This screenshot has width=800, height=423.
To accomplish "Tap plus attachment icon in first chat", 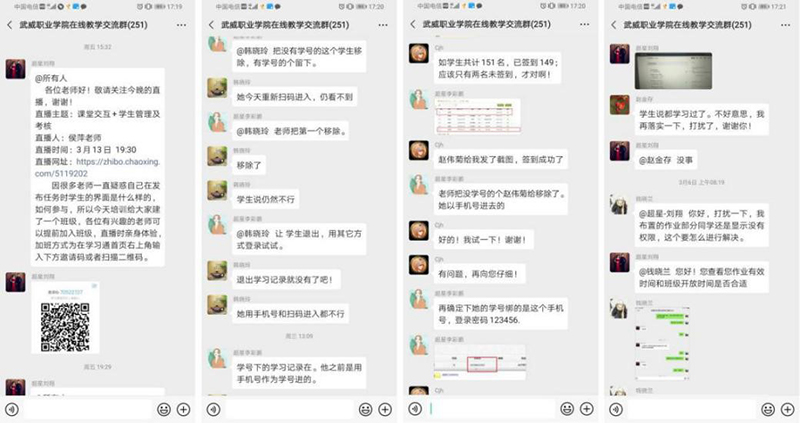I will (183, 409).
